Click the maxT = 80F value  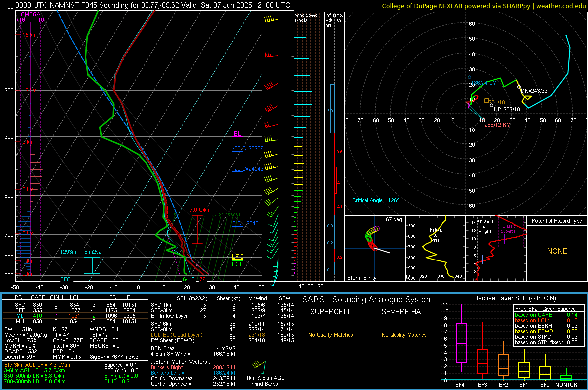(66, 346)
